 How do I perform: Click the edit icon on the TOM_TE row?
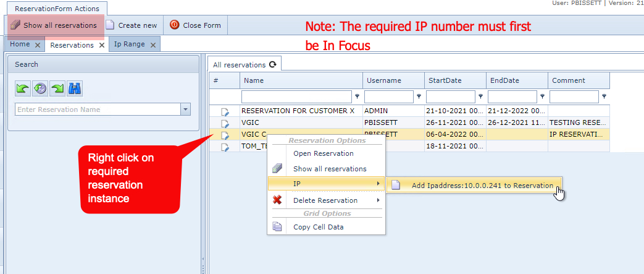tap(225, 147)
